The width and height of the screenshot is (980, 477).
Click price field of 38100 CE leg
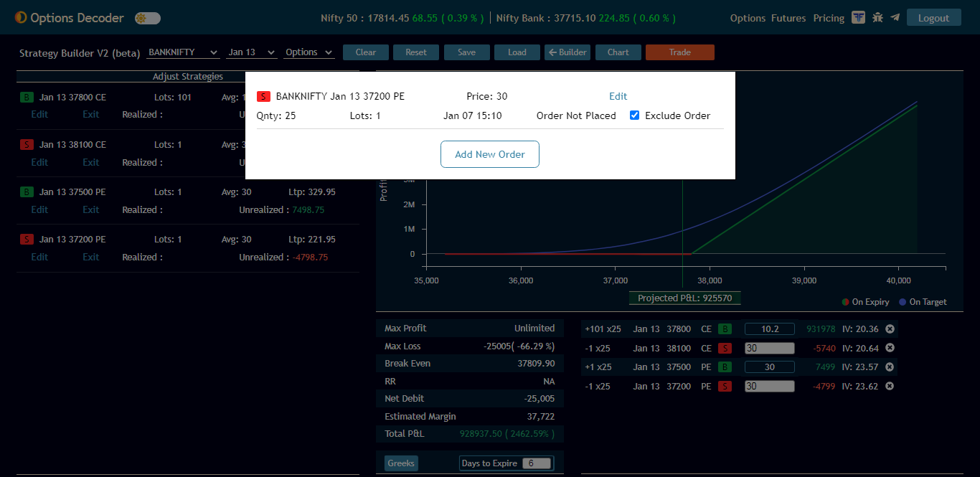click(770, 348)
